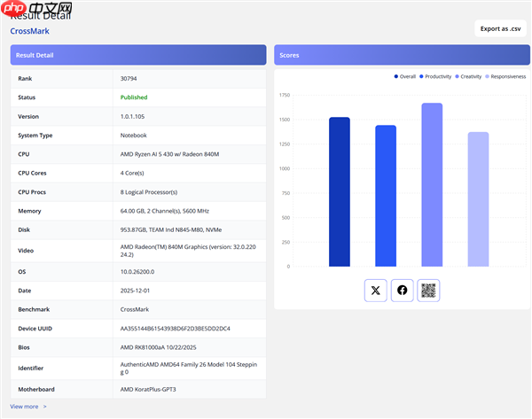Share the result on X

[376, 290]
